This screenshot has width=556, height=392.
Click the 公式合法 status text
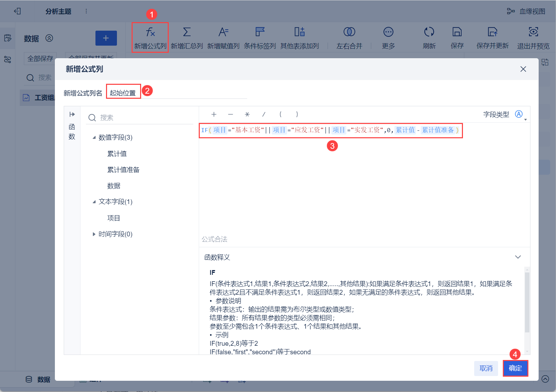click(x=214, y=239)
